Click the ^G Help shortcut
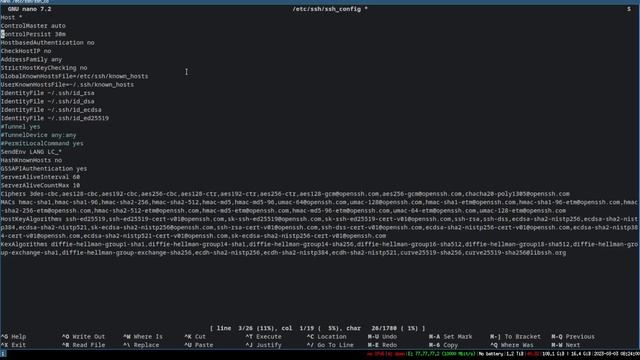Image resolution: width=640 pixels, height=360 pixels. tap(13, 337)
